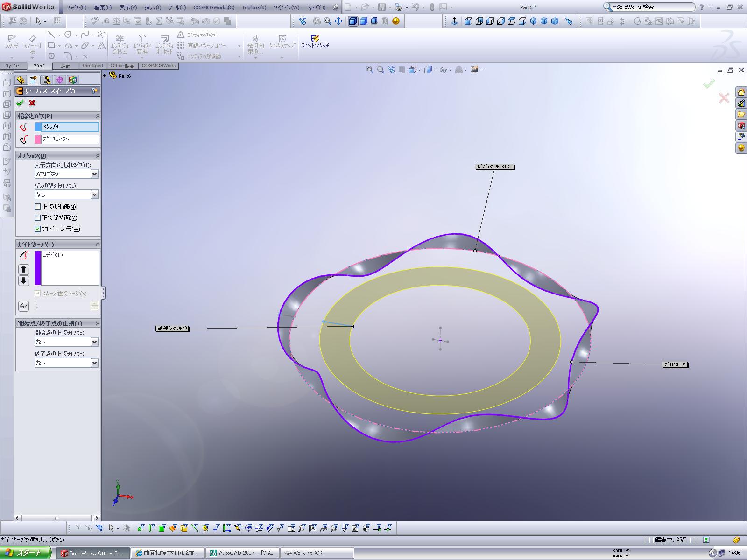Open path alignment type dropdown
This screenshot has height=560, width=747.
click(94, 195)
